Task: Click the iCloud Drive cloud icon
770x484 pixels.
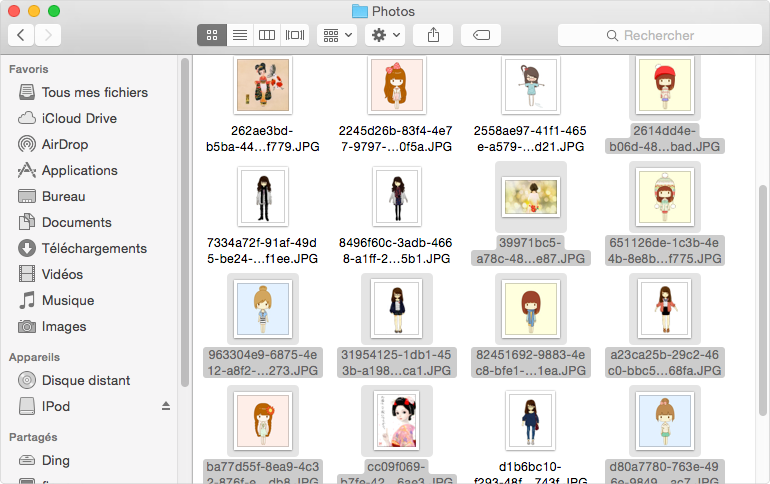Action: pyautogui.click(x=27, y=118)
